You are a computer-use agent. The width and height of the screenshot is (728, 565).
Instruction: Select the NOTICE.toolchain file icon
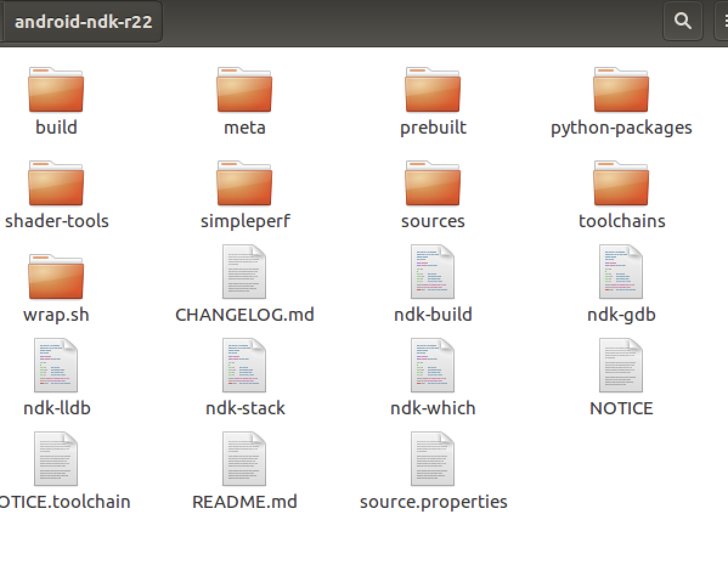point(56,459)
